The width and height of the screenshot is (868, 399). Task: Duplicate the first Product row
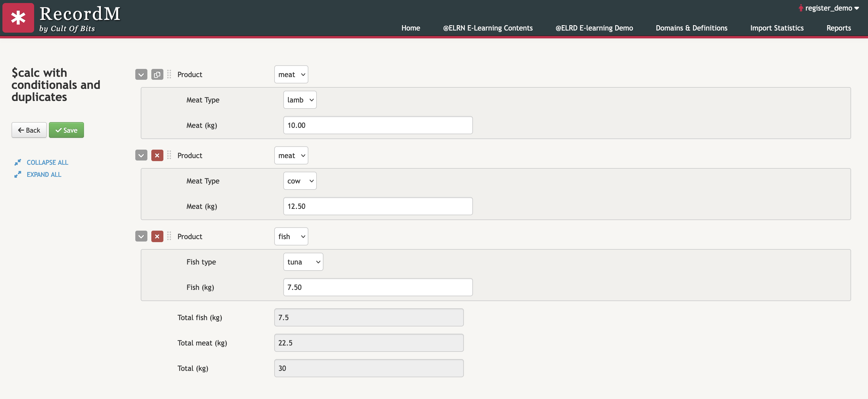(x=157, y=75)
